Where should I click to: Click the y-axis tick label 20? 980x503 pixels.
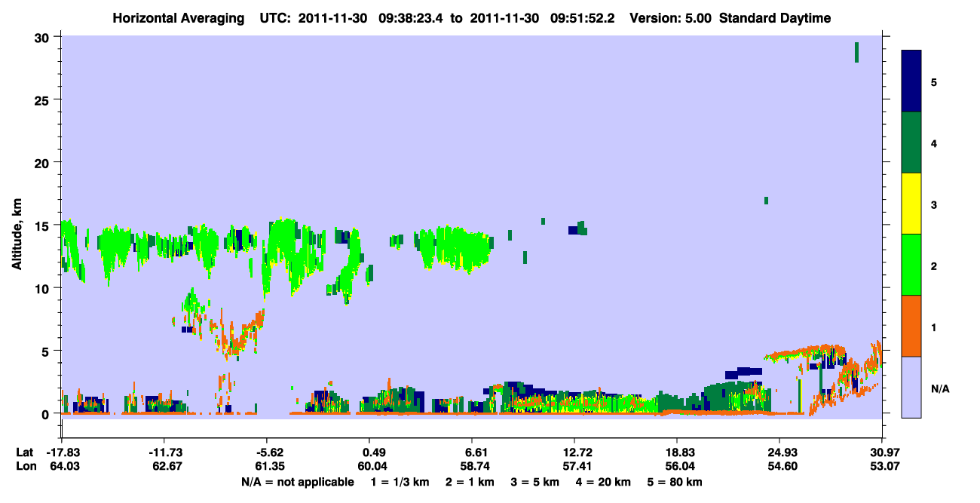point(43,162)
